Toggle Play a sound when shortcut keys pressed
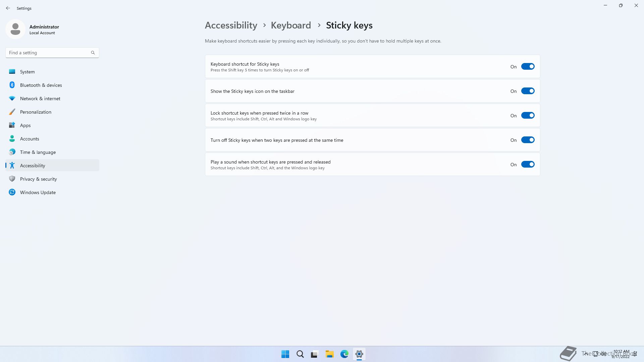 528,165
